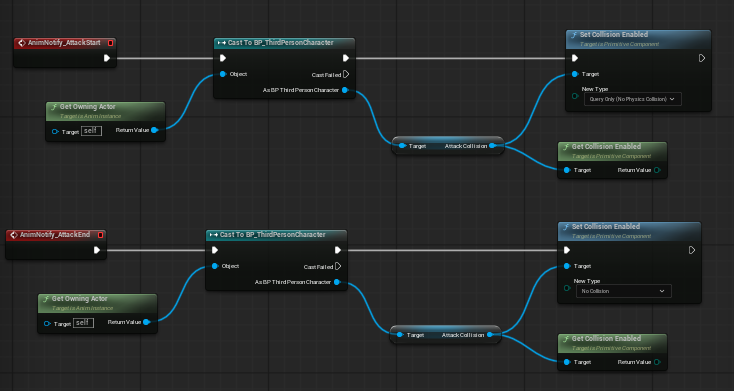Click the AnimNotify_AttackStart event node icon

pyautogui.click(x=22, y=43)
